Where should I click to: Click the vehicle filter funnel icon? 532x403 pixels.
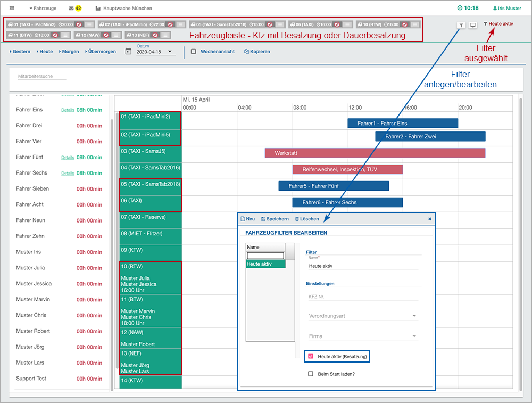click(461, 25)
